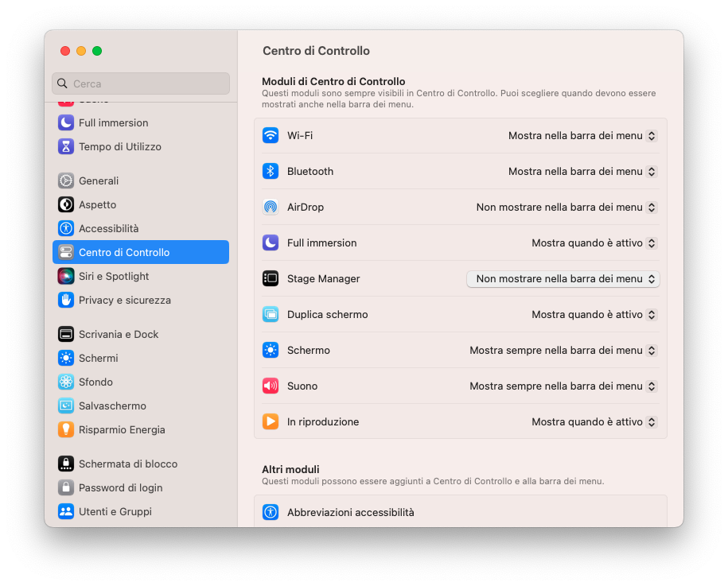Click the Duplica schermo label text
Viewport: 728px width, 586px height.
pos(327,314)
